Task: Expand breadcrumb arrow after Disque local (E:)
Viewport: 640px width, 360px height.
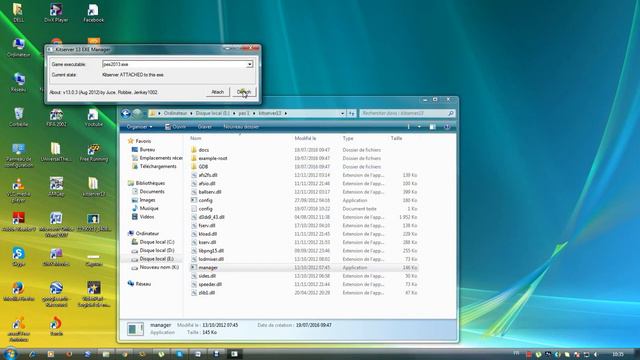Action: click(234, 113)
